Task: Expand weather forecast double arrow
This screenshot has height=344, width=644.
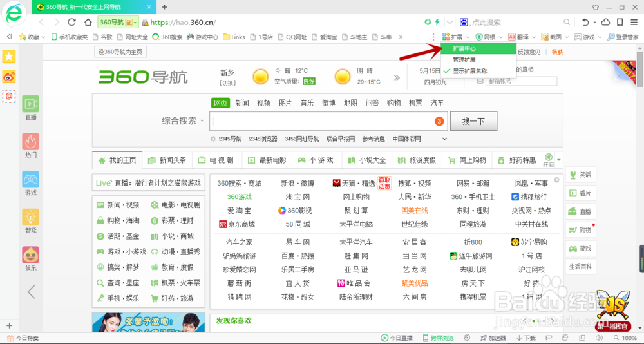Action: coord(397,77)
